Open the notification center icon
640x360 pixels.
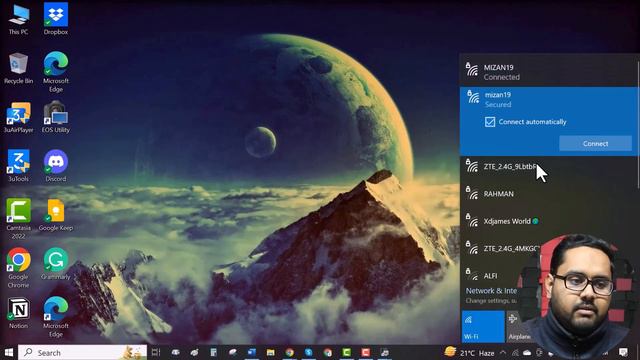coord(623,352)
